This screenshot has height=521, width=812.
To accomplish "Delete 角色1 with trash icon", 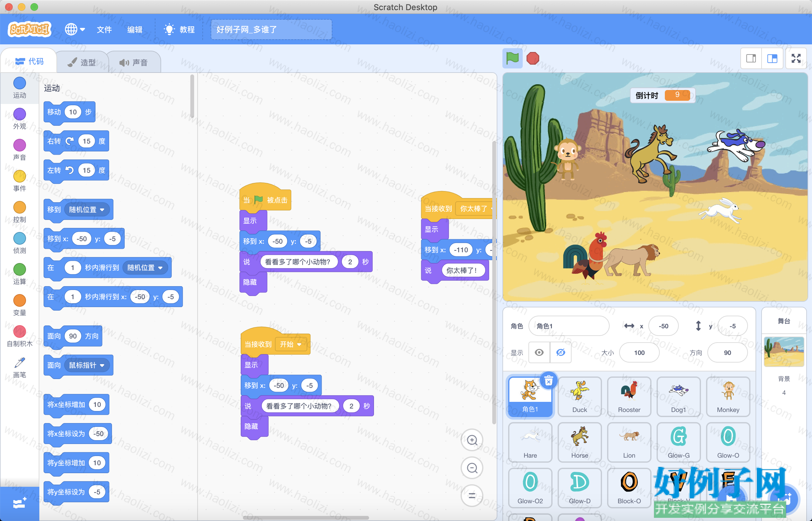I will [548, 381].
